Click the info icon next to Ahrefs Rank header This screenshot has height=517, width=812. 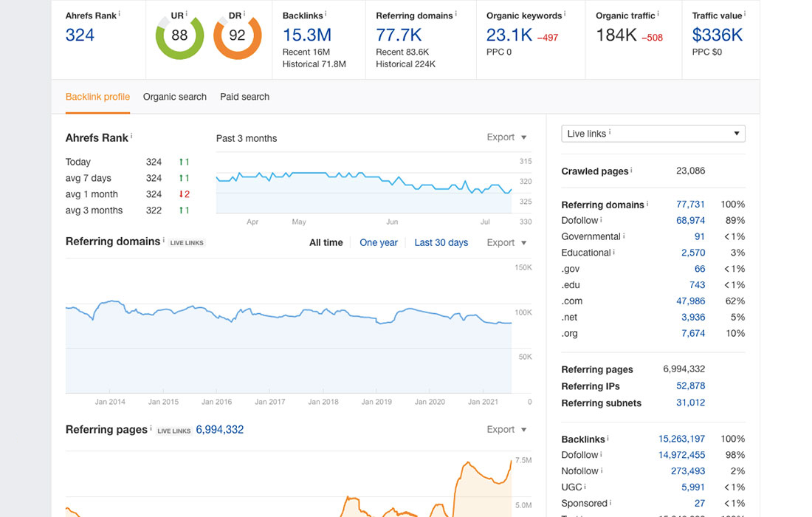click(x=120, y=13)
